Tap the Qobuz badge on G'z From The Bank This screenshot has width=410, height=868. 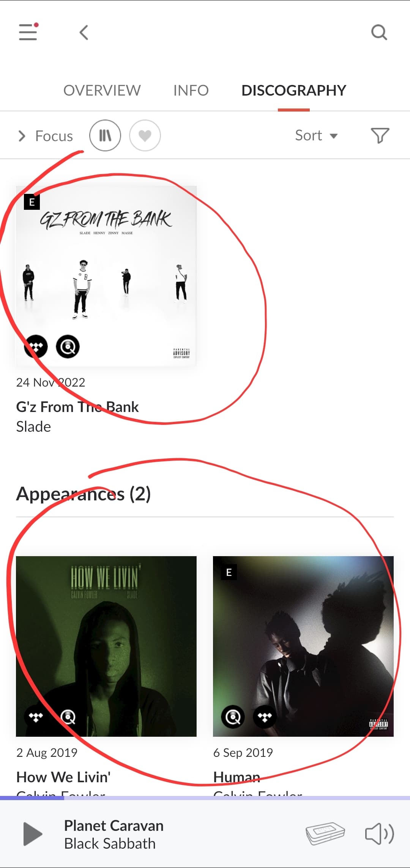tap(68, 346)
